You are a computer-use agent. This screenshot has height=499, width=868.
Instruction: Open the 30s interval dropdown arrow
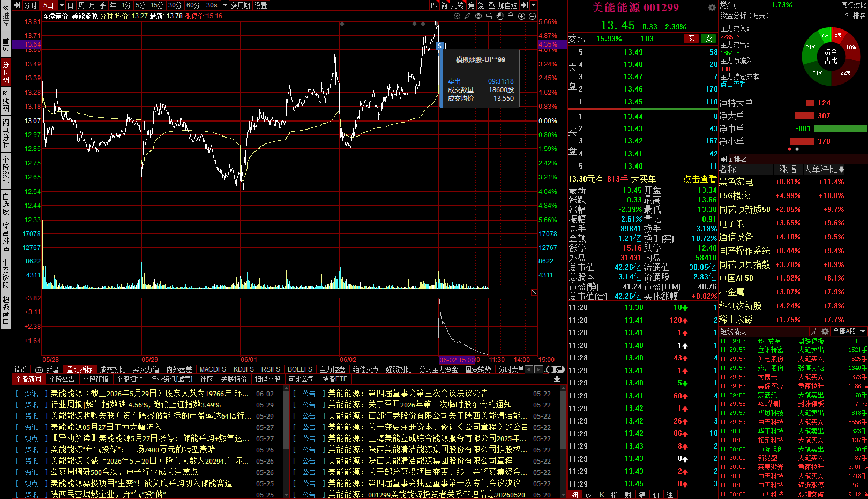[x=226, y=5]
